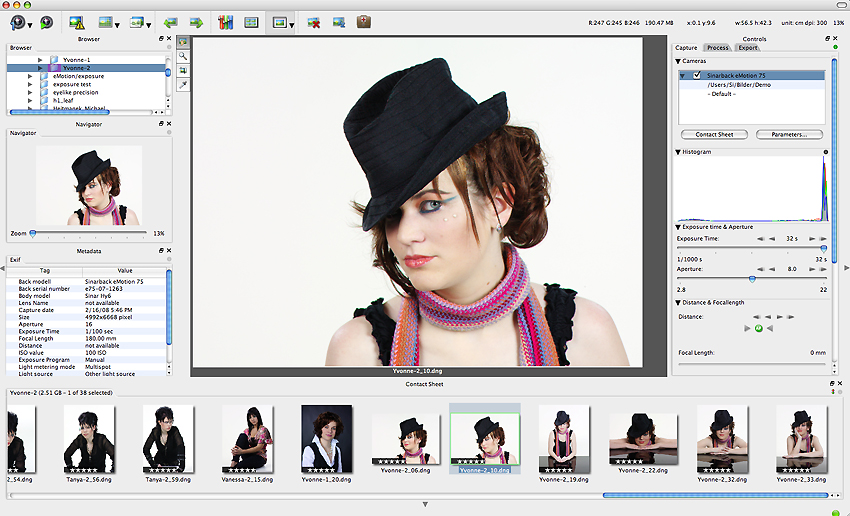Click the green right arrow next image icon
The height and width of the screenshot is (516, 850).
tap(196, 21)
